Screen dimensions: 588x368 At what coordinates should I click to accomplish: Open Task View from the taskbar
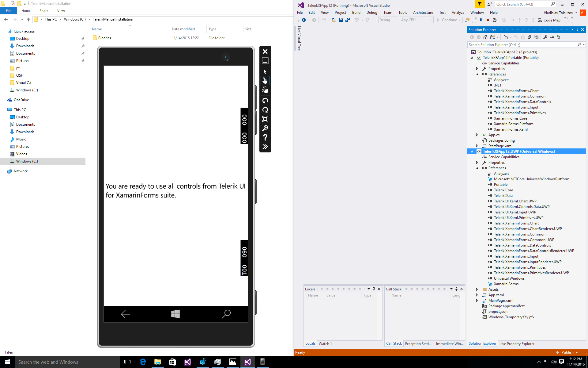tap(127, 362)
